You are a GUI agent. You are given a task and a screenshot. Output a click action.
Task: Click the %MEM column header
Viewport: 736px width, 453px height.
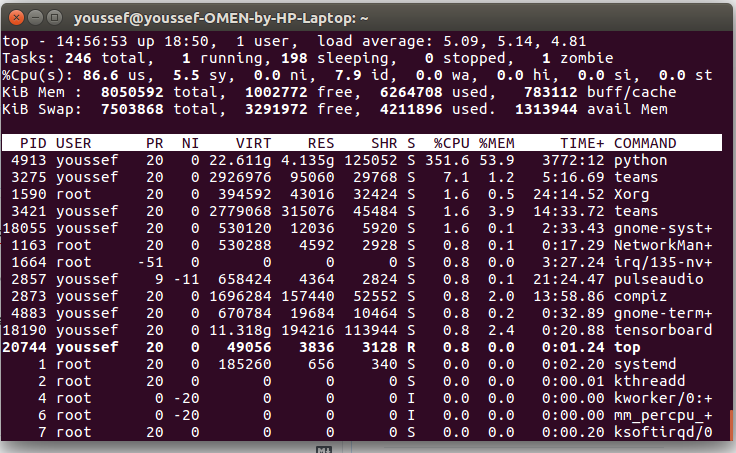click(497, 143)
